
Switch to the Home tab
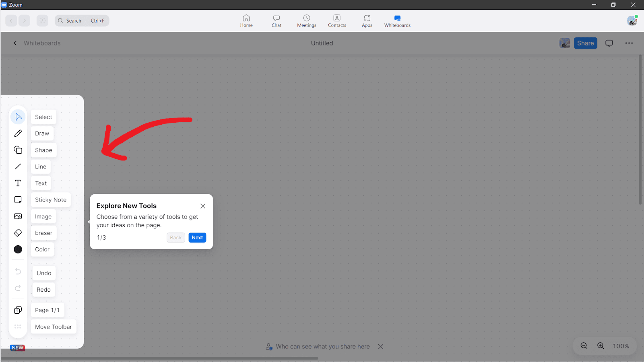[246, 21]
